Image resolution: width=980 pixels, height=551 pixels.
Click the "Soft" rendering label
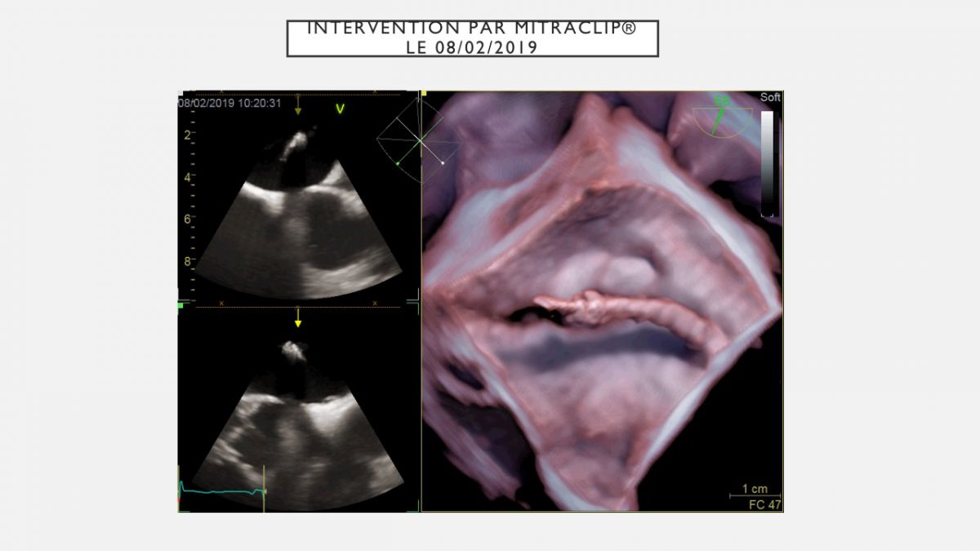click(x=770, y=97)
